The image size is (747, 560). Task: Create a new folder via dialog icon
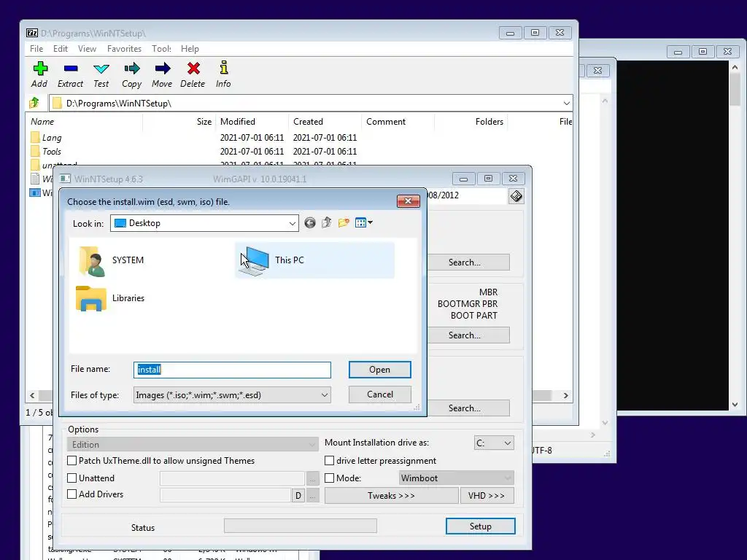coord(344,223)
